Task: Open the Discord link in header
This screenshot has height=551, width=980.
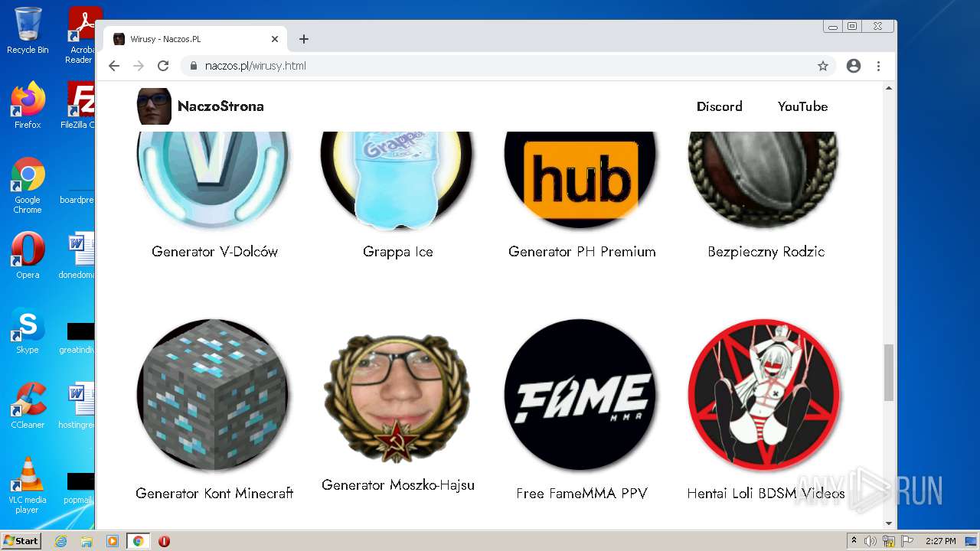Action: click(x=719, y=106)
